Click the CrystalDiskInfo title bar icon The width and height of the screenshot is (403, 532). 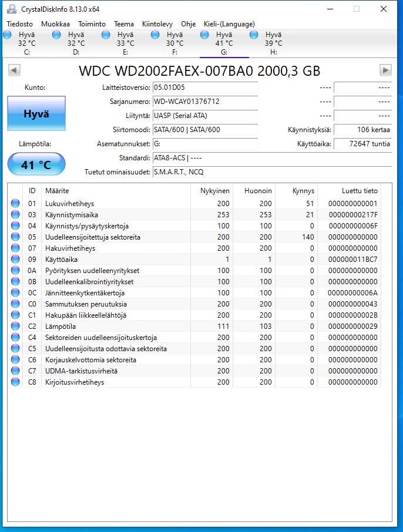pyautogui.click(x=12, y=9)
